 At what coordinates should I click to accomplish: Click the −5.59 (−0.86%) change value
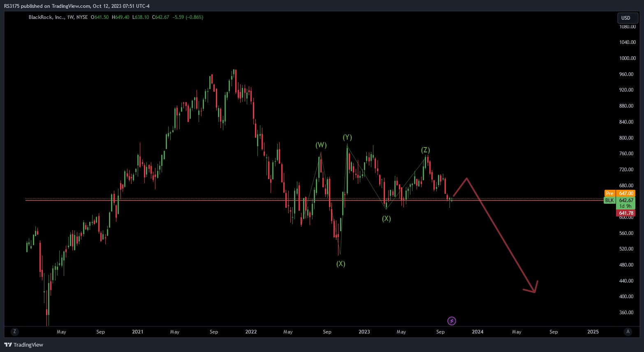[188, 17]
